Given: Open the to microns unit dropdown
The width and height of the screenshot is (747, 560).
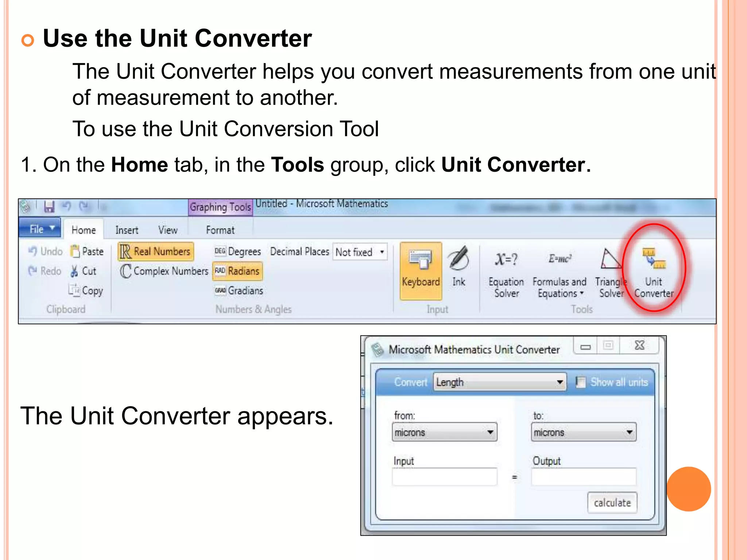Looking at the screenshot, I should click(584, 432).
